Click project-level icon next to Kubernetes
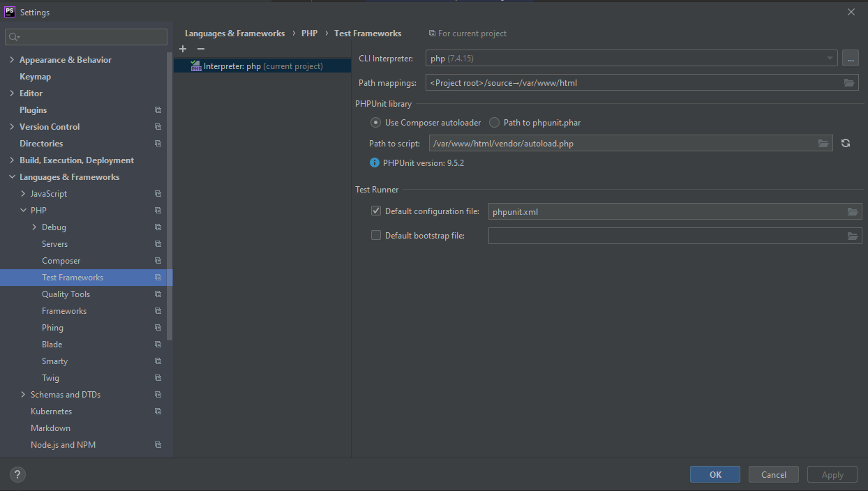 point(158,411)
